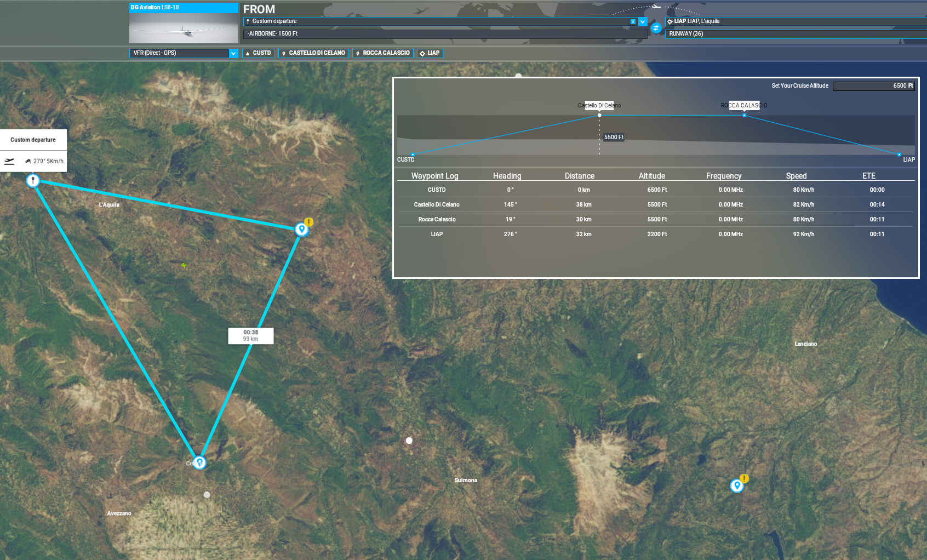Select the LIAP end point on the altitude profile
This screenshot has height=560, width=927.
click(x=899, y=155)
